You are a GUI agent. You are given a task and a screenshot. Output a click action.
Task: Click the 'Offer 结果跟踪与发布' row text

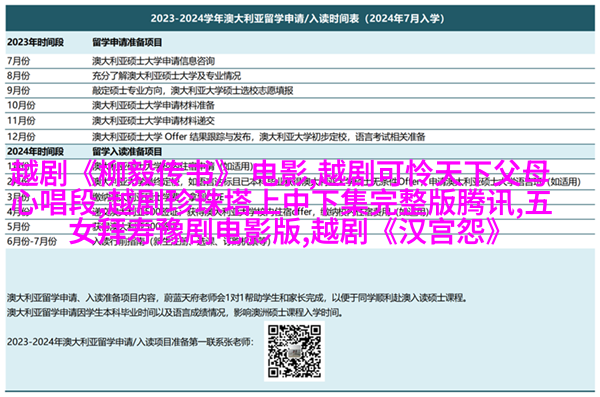(x=259, y=137)
